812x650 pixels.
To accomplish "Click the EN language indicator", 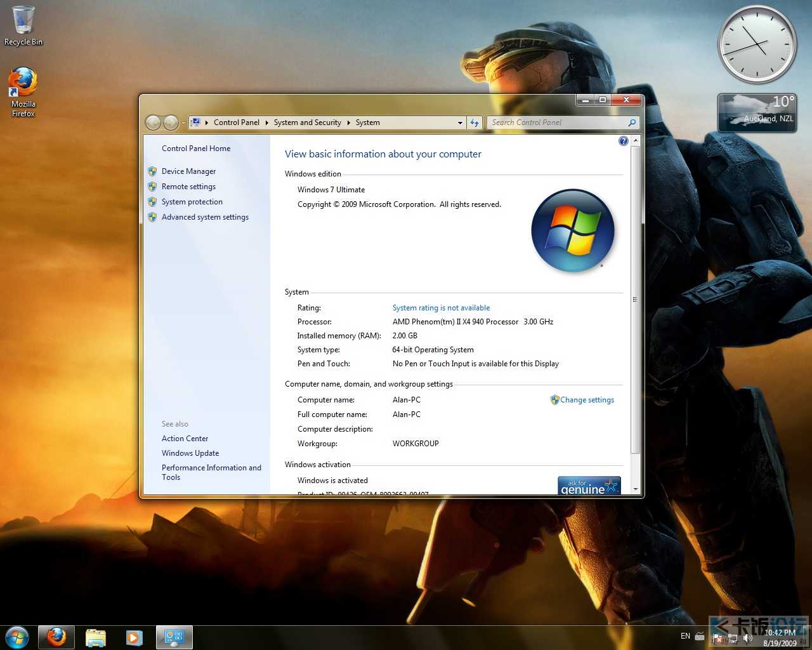I will point(685,636).
